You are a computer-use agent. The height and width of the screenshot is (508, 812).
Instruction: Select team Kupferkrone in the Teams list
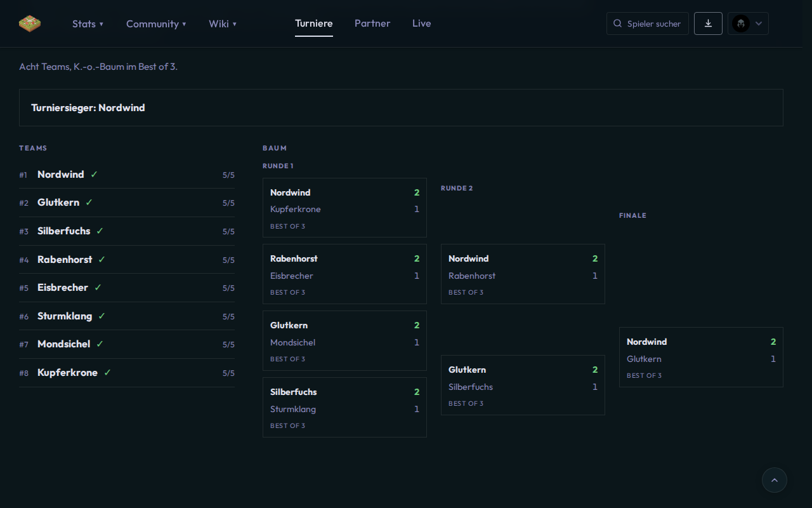pos(127,373)
